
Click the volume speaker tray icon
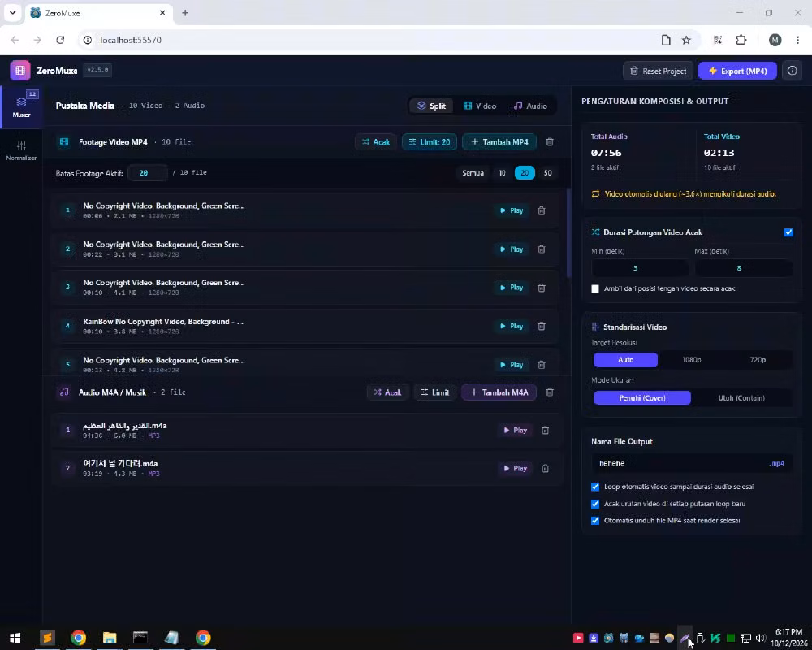[760, 638]
